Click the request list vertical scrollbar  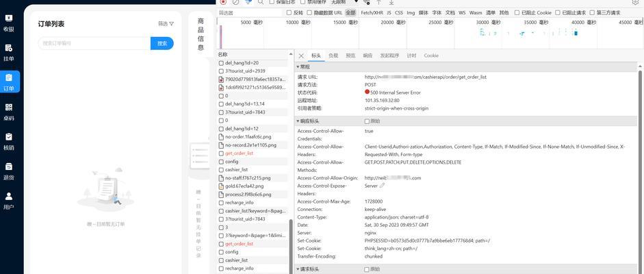tap(290, 245)
